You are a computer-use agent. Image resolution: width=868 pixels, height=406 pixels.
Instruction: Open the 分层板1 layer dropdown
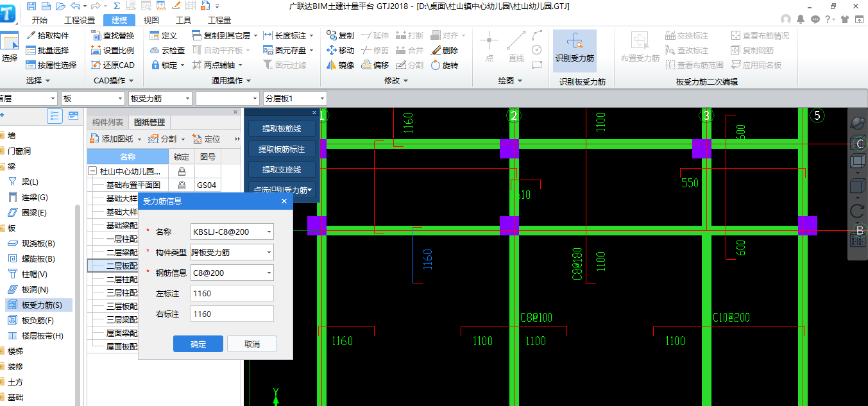[321, 99]
